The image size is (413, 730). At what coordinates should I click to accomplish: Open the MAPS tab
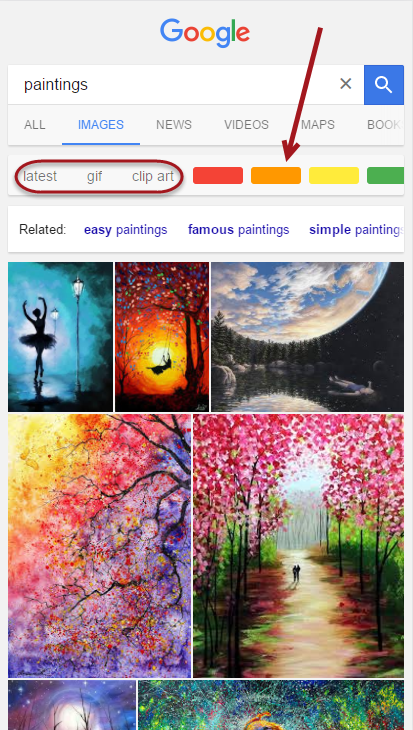coord(318,125)
